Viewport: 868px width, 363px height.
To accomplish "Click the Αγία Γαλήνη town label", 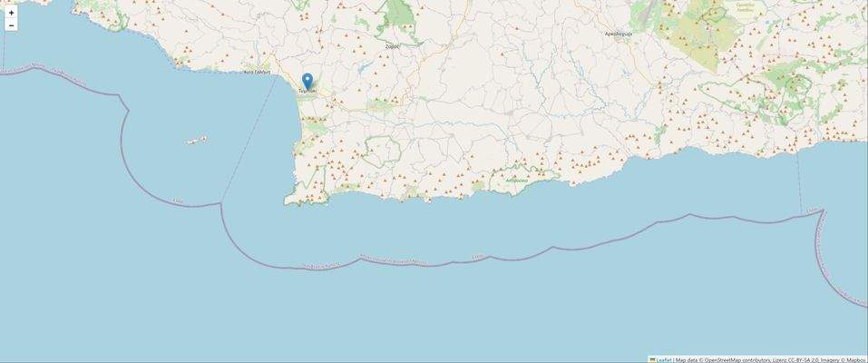I will click(258, 72).
